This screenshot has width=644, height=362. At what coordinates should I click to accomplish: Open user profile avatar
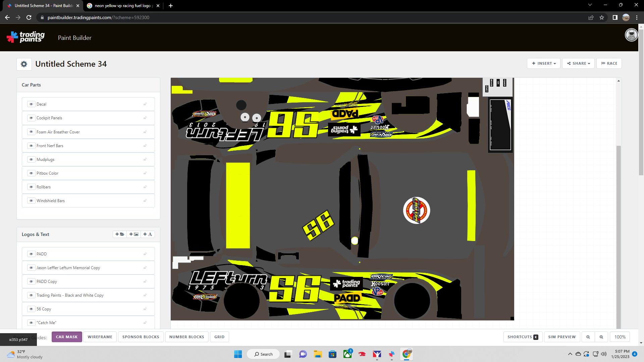point(631,35)
